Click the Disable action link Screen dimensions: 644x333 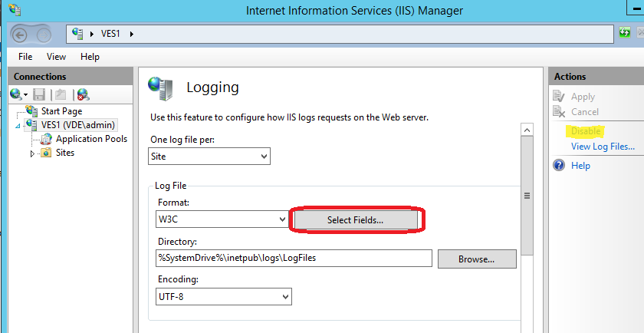[x=586, y=131]
